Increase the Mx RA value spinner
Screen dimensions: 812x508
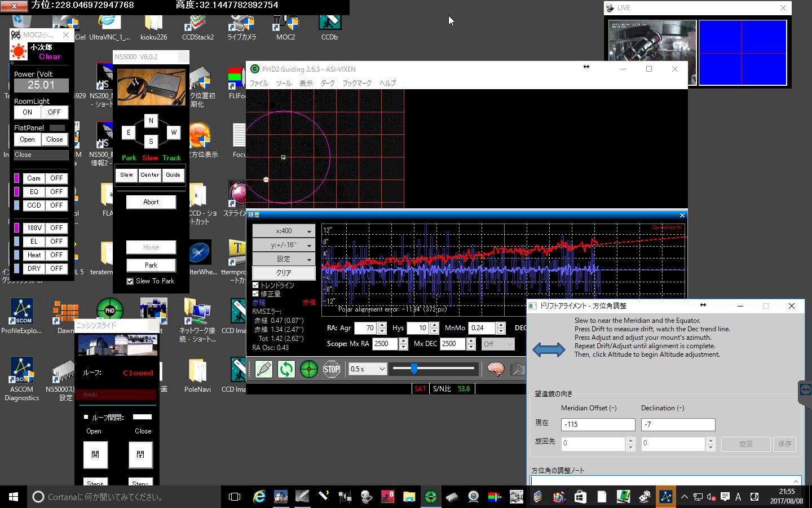[403, 341]
